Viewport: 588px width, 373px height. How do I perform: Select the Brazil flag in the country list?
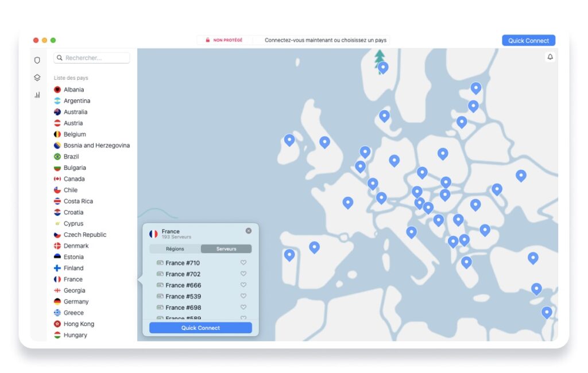tap(57, 156)
